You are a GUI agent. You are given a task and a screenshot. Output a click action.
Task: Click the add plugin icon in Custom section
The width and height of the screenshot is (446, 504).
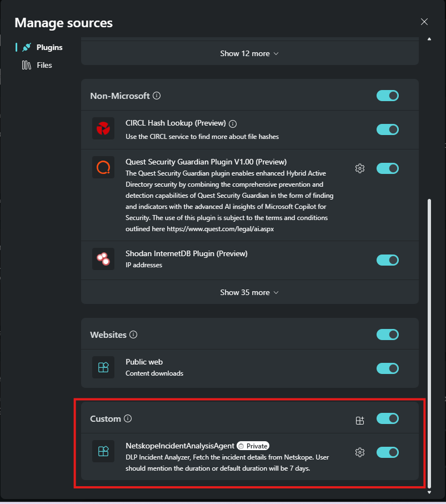coord(360,420)
